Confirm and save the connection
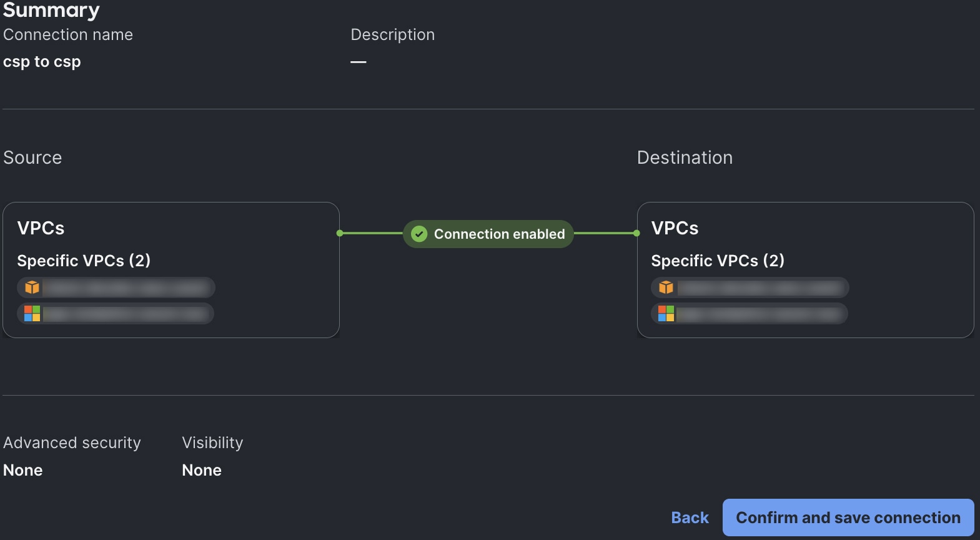The height and width of the screenshot is (540, 980). tap(848, 517)
